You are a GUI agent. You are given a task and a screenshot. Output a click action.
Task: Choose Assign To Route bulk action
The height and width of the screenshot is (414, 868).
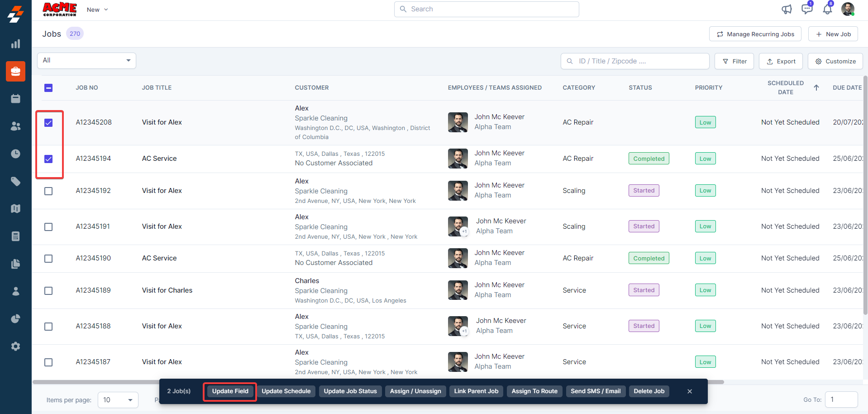coord(534,391)
